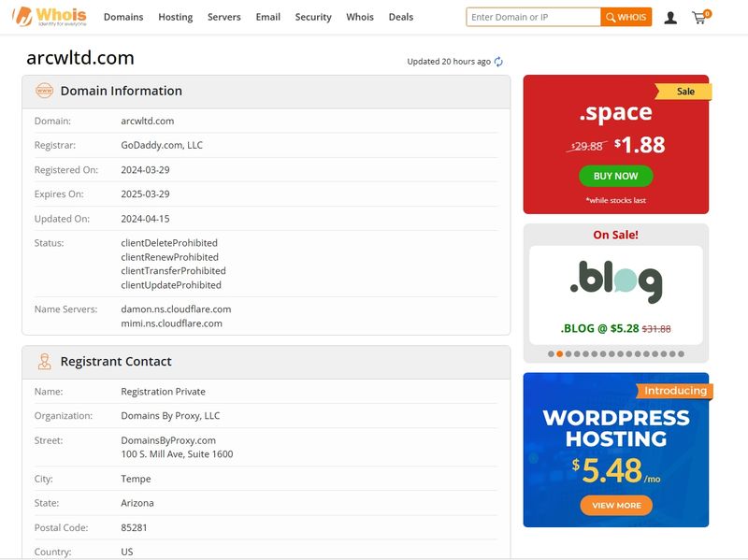
Task: Click the state value Arizona
Action: pos(137,503)
